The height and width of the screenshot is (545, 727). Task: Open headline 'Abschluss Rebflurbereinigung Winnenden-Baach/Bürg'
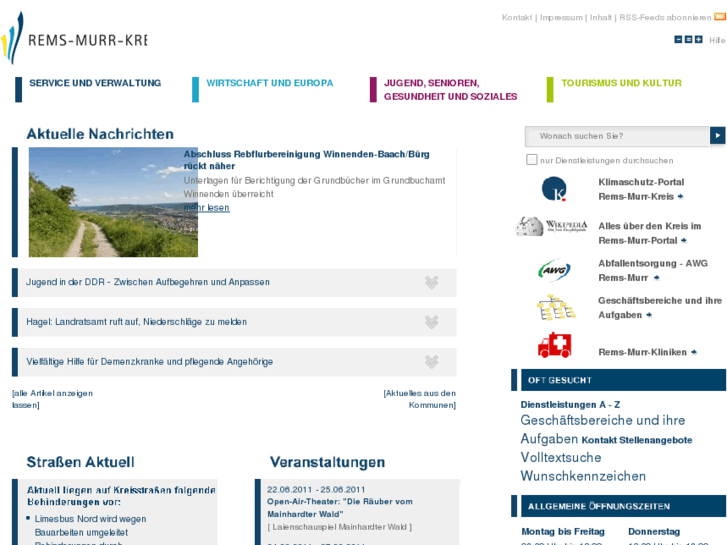[x=306, y=160]
